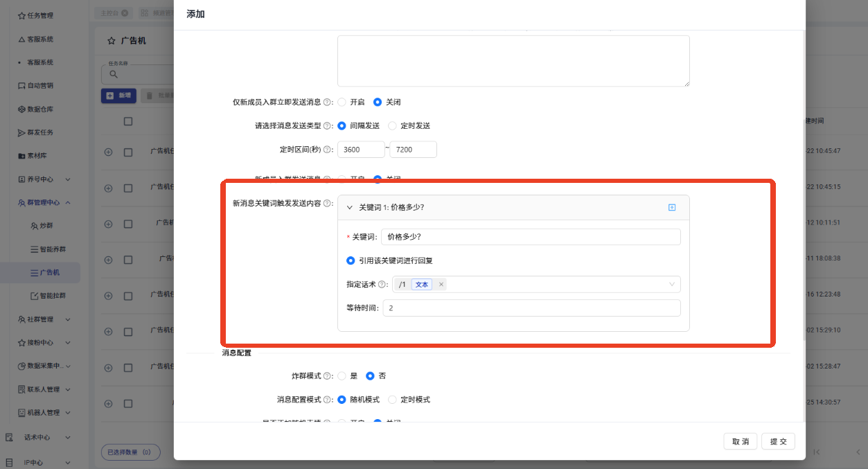Collapse 群管理中心 sidebar menu
This screenshot has height=469, width=868.
pyautogui.click(x=68, y=202)
